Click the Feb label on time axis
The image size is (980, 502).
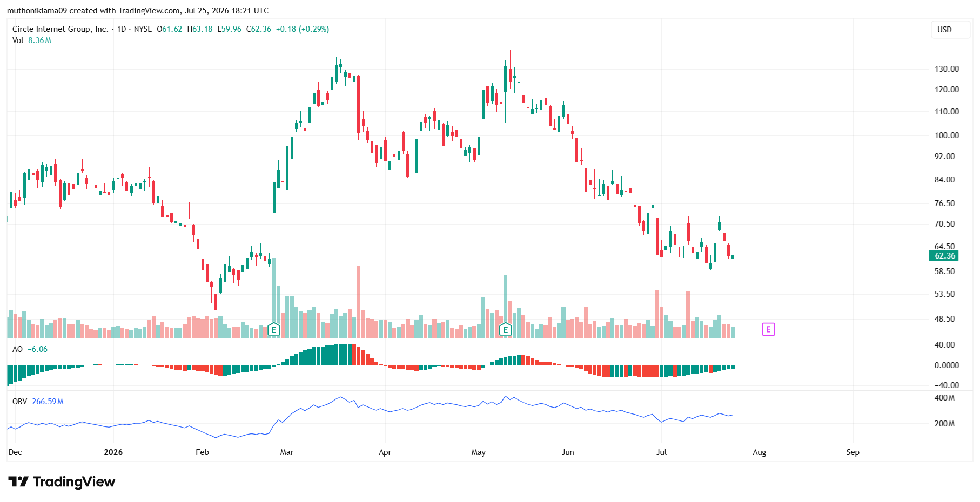tap(202, 452)
